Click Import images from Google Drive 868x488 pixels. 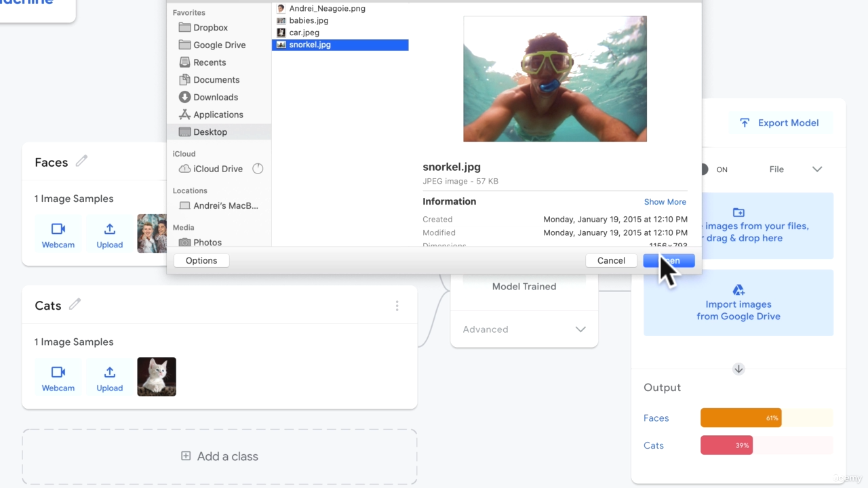(738, 303)
